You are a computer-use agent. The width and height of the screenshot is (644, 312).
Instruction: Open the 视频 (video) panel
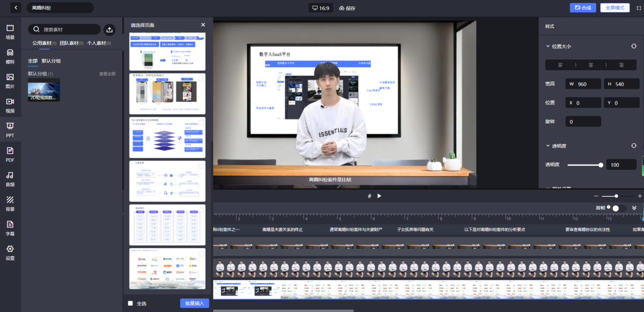click(x=10, y=106)
